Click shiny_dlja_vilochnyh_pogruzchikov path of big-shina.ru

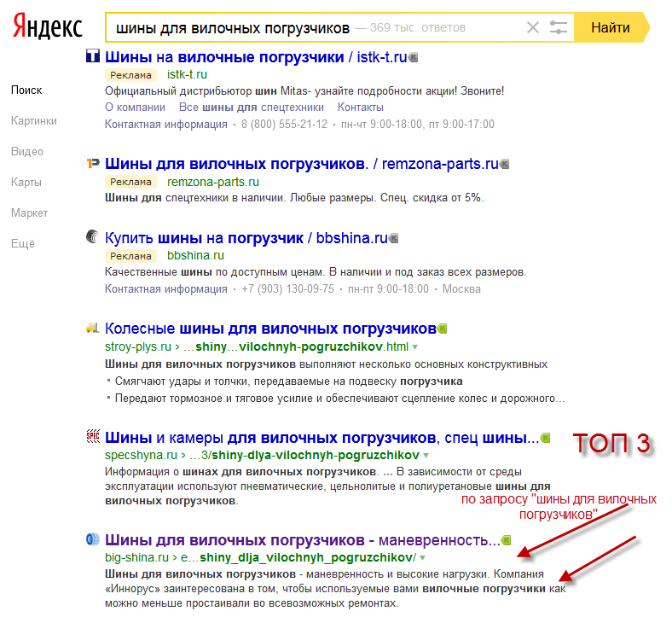click(x=308, y=557)
